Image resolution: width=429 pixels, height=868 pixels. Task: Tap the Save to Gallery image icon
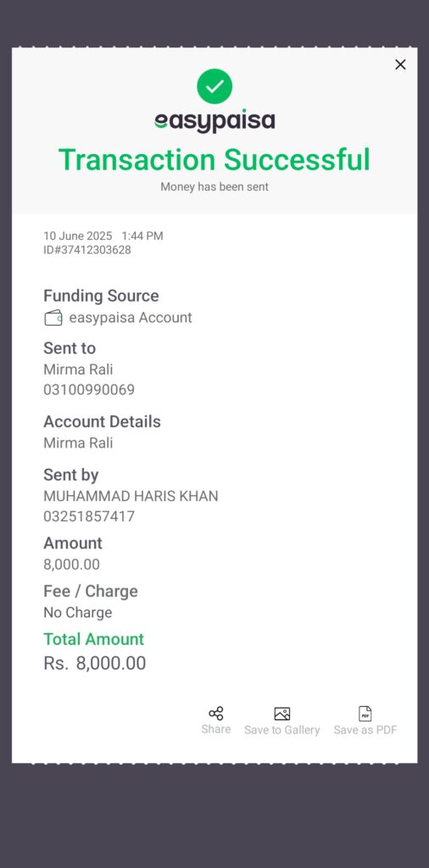coord(282,714)
